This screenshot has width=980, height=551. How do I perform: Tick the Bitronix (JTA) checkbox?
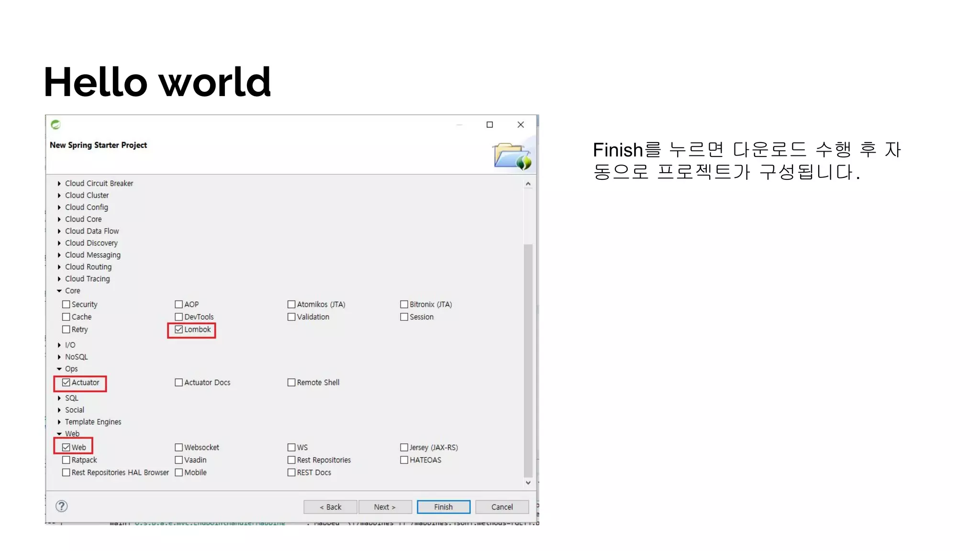pos(404,304)
